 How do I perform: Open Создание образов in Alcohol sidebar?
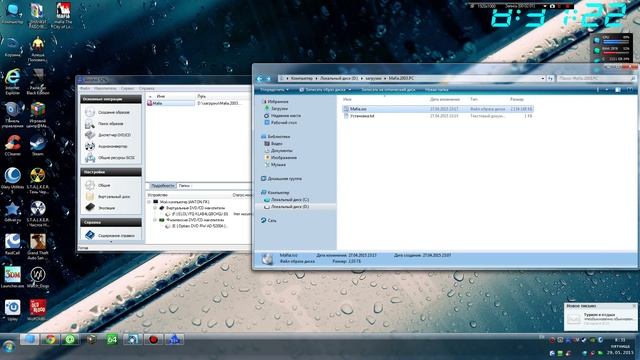[x=108, y=112]
